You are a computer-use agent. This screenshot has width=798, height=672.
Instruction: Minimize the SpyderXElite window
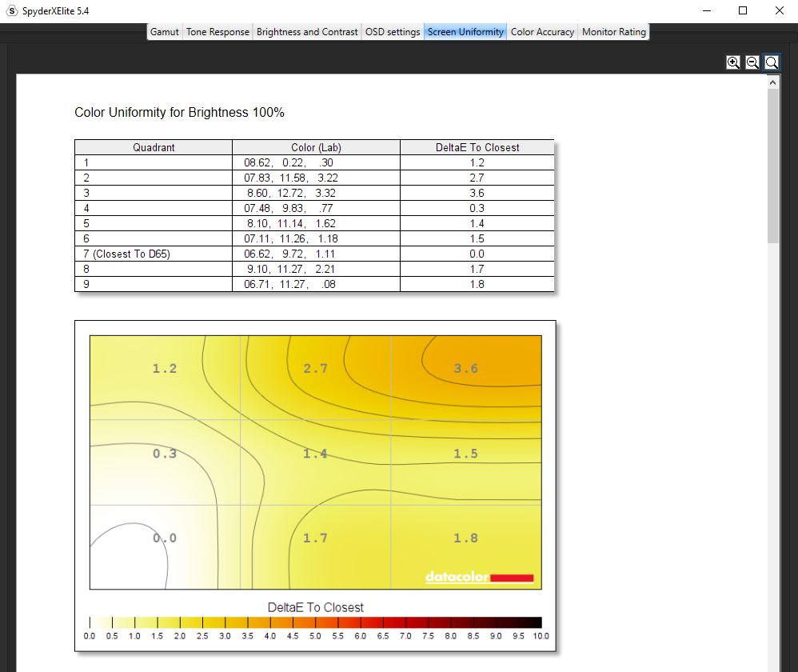(x=708, y=10)
